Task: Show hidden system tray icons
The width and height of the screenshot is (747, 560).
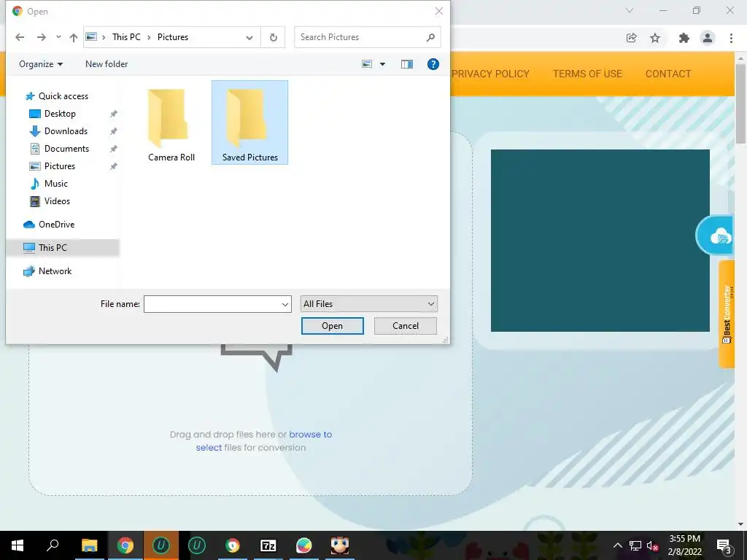Action: click(x=617, y=545)
